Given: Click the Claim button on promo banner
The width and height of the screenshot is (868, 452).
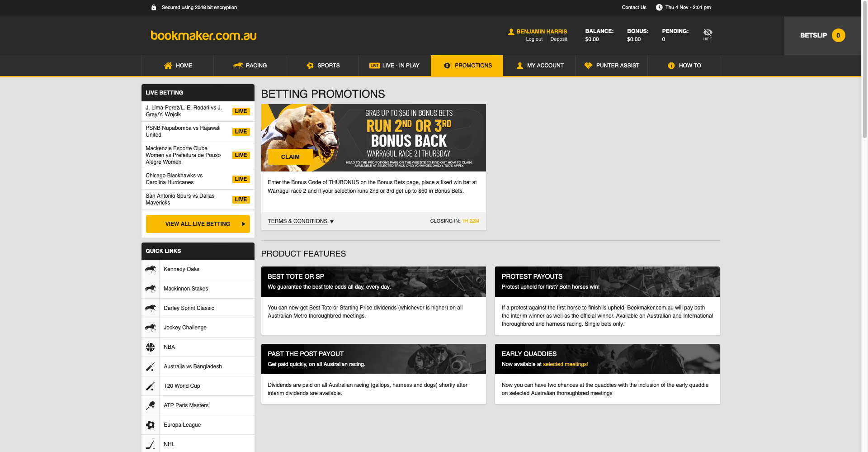Looking at the screenshot, I should pyautogui.click(x=290, y=157).
